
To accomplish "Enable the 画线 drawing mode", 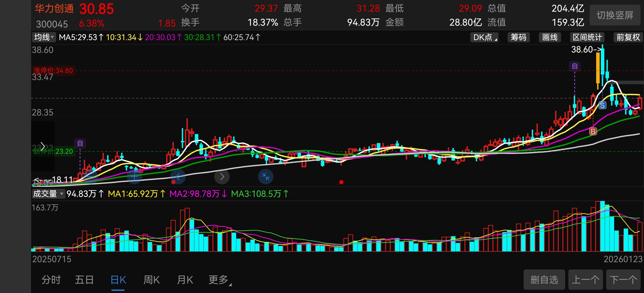I will pyautogui.click(x=549, y=37).
